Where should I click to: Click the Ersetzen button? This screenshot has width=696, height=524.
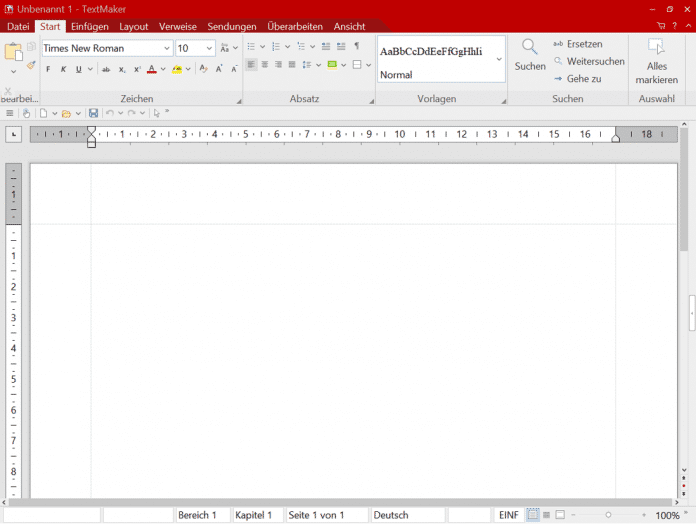pos(578,44)
